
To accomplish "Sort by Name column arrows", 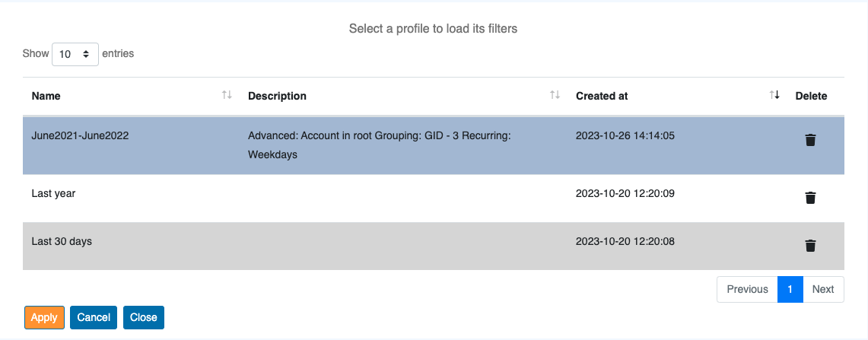I will (x=226, y=96).
